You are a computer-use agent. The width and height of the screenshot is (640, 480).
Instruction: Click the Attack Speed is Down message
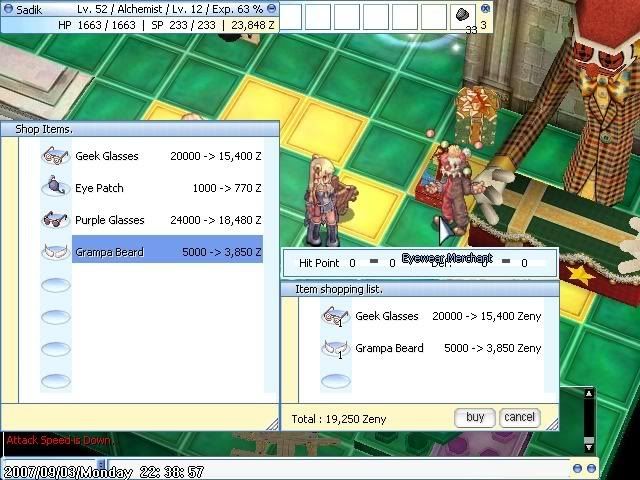59,440
